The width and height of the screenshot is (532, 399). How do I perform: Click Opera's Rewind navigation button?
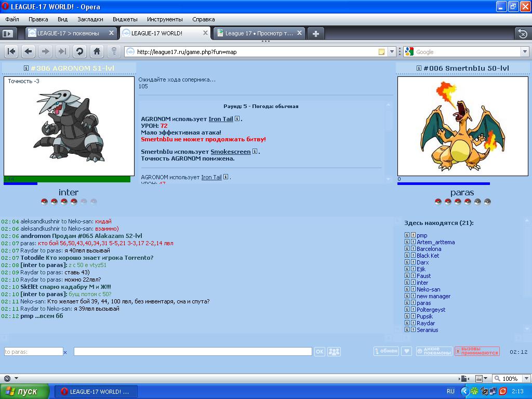coord(11,51)
